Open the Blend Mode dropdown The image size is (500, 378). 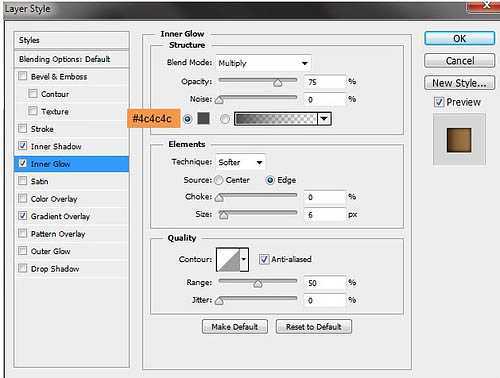coord(263,63)
